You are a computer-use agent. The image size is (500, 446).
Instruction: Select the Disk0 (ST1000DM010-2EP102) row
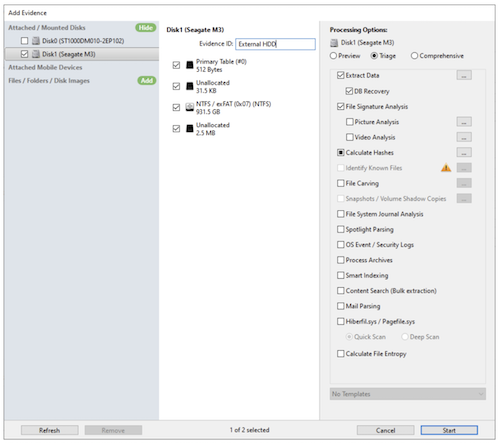click(82, 41)
